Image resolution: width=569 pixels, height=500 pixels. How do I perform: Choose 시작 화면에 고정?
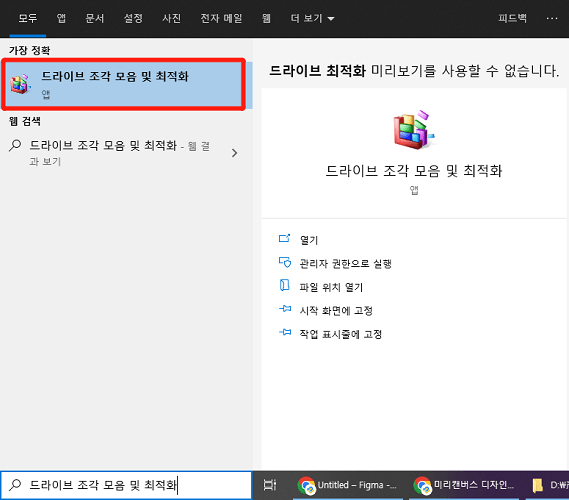click(336, 311)
